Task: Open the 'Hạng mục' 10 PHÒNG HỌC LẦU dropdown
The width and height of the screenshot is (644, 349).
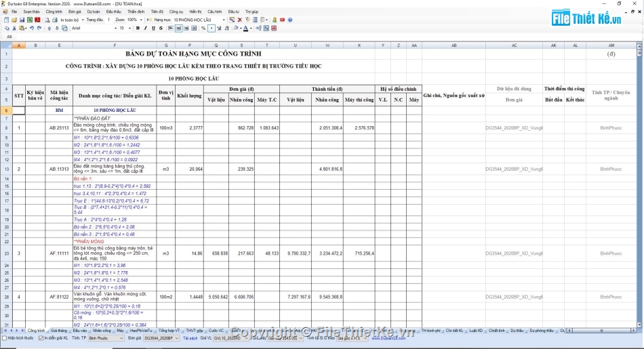Action: coord(224,20)
